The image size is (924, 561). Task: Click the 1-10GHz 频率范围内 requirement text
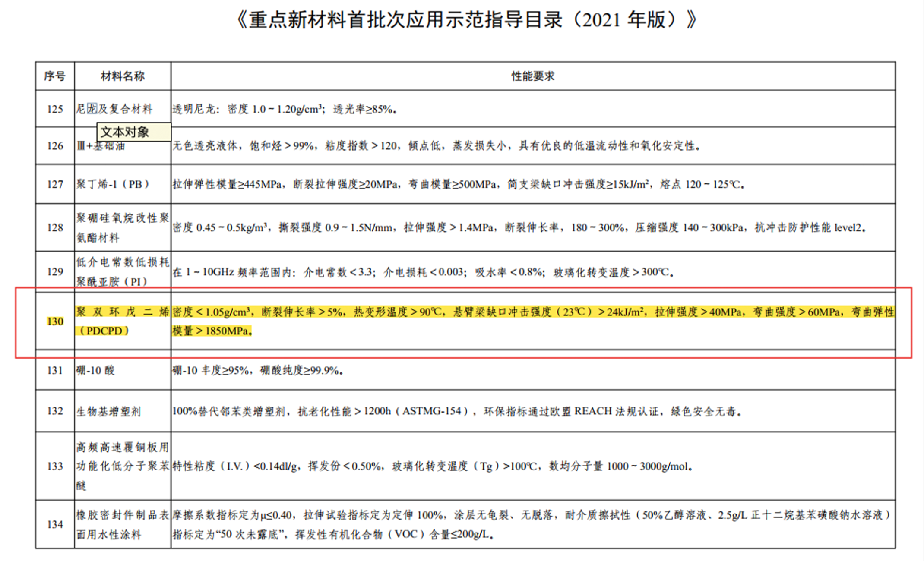pyautogui.click(x=423, y=272)
